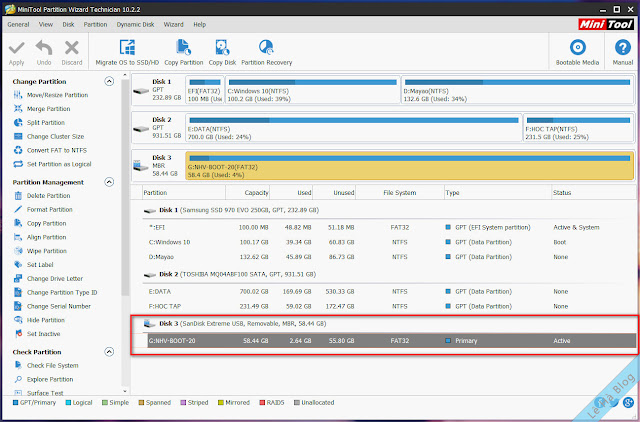The image size is (640, 422).
Task: Select Wipe Partition action
Action: [40, 251]
